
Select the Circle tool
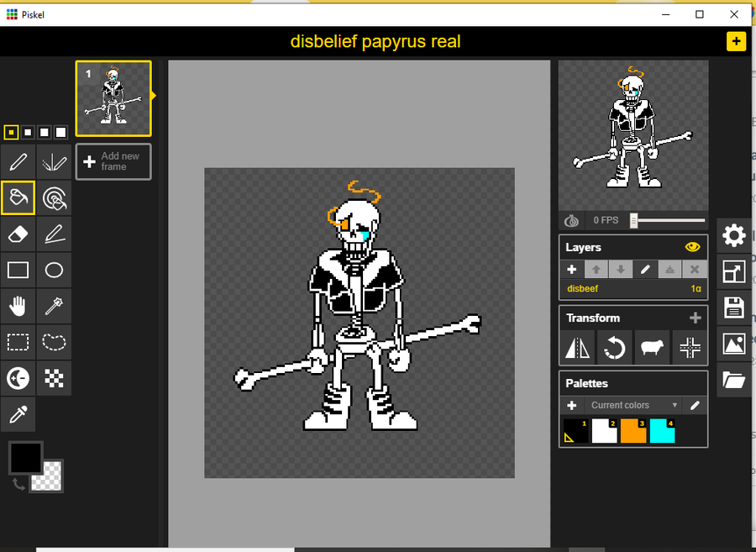54,270
